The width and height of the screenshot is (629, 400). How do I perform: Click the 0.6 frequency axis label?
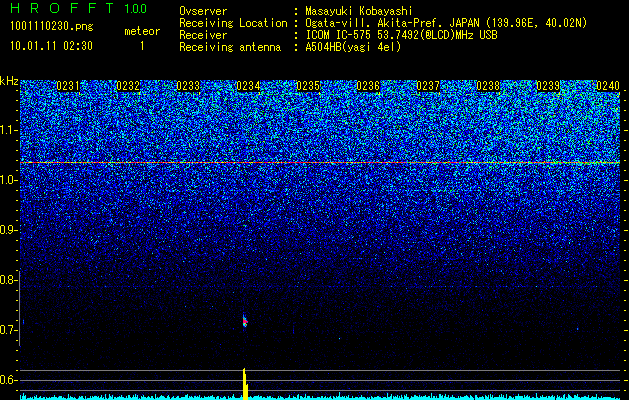tap(6, 380)
